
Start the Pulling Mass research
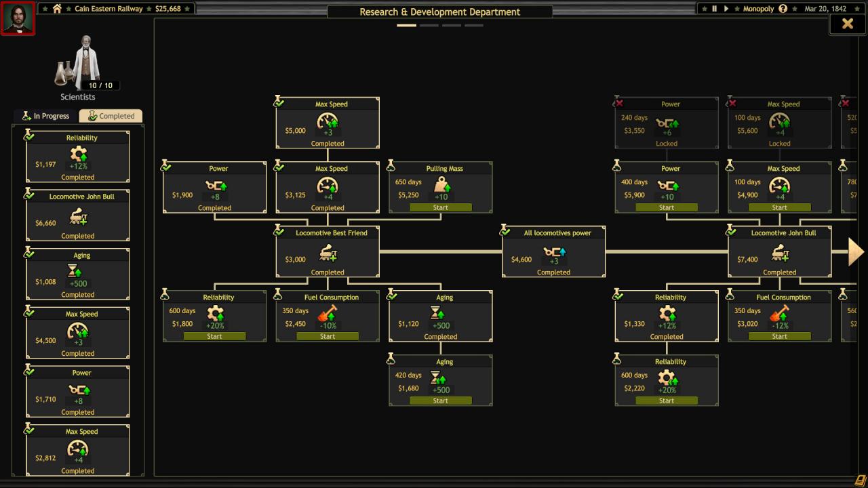tap(440, 207)
